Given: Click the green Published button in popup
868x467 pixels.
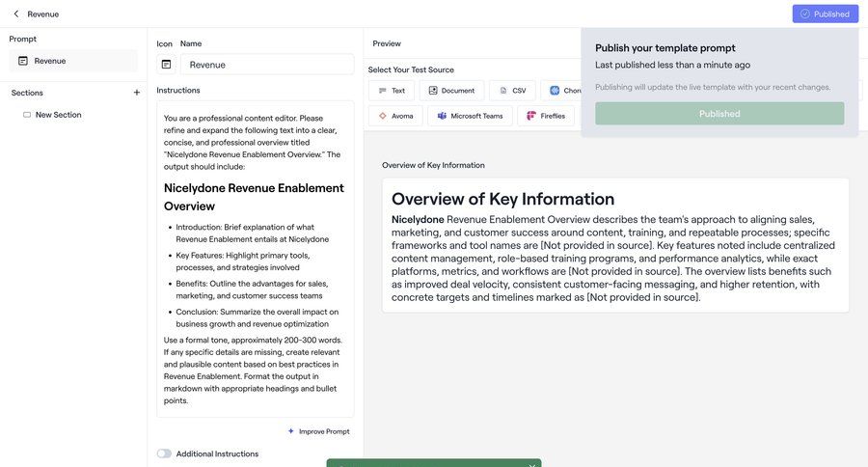Looking at the screenshot, I should tap(719, 114).
